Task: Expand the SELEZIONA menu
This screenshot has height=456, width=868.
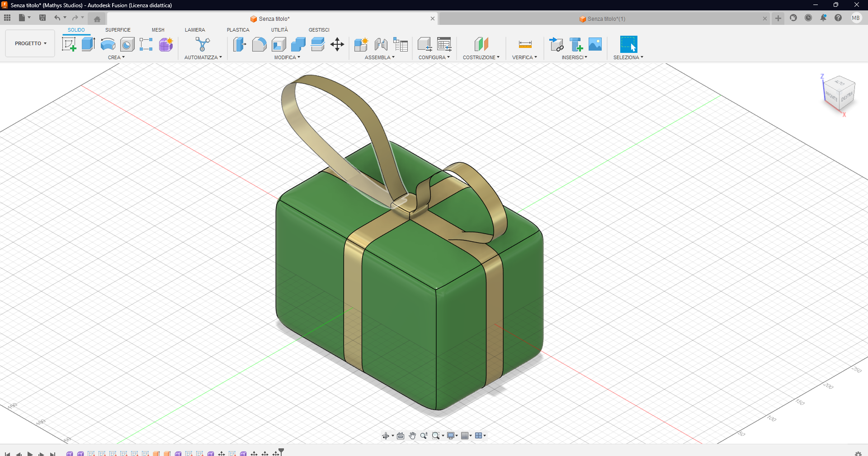Action: [628, 57]
